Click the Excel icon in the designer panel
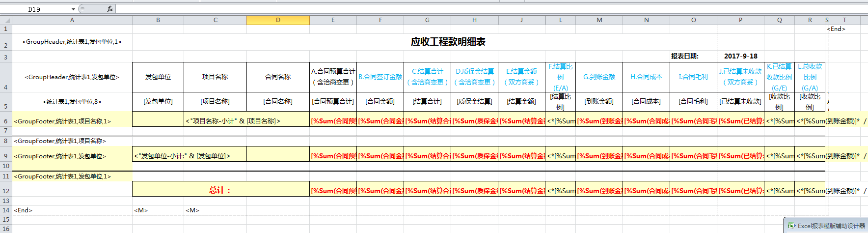Viewport: 868px width, 233px height. 791,226
